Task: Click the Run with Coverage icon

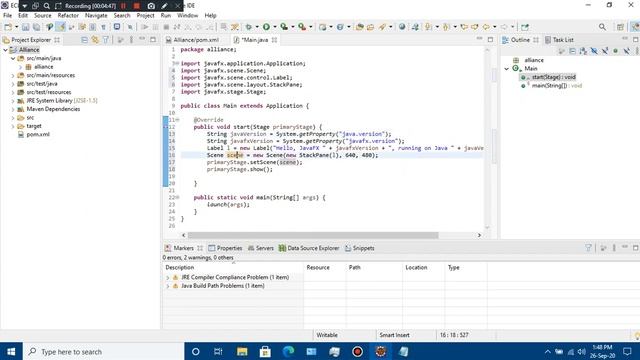Action: tap(284, 27)
